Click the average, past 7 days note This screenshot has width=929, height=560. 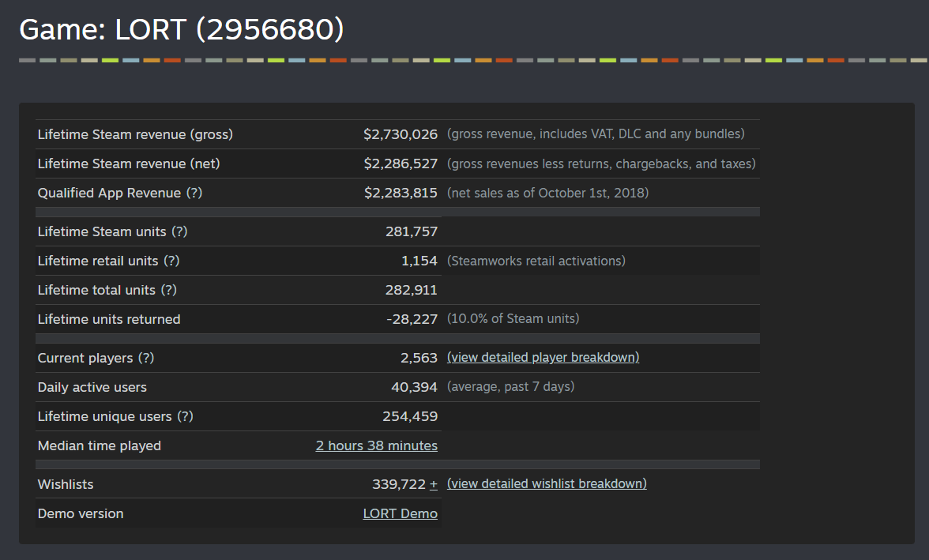pos(510,387)
